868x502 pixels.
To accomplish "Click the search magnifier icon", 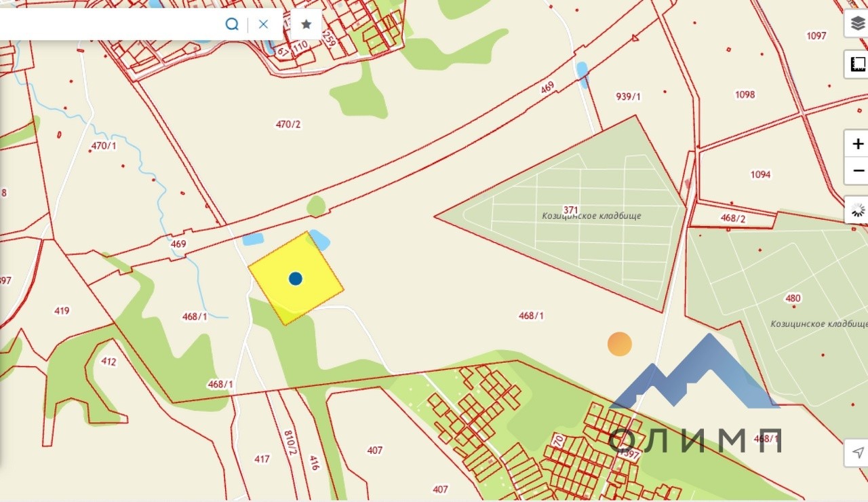I will tap(232, 24).
